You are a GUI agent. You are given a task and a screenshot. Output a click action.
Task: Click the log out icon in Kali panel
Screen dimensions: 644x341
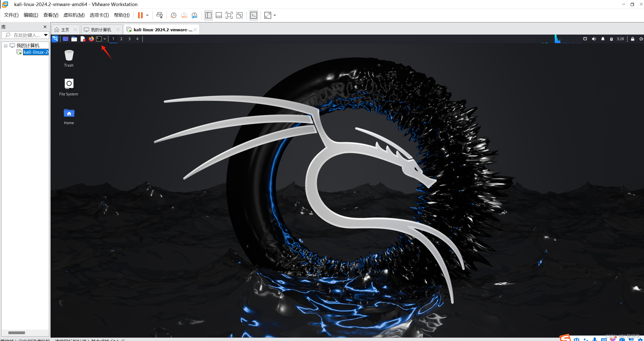point(641,39)
